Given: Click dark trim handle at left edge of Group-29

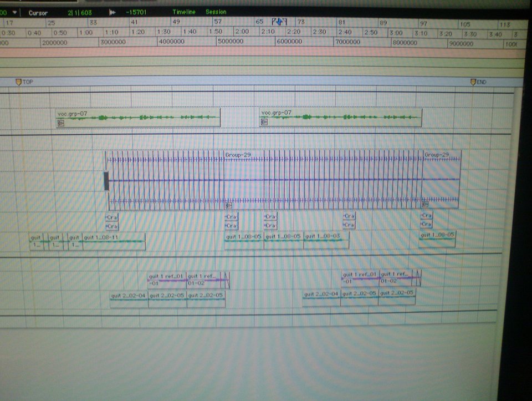Looking at the screenshot, I should (106, 181).
